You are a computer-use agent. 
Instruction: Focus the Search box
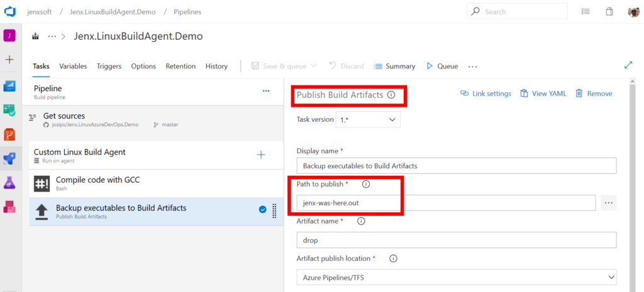[517, 11]
